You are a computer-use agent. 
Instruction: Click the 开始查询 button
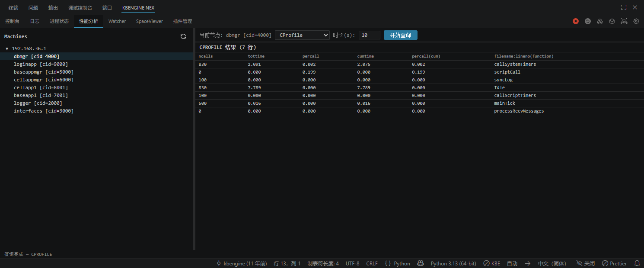401,35
